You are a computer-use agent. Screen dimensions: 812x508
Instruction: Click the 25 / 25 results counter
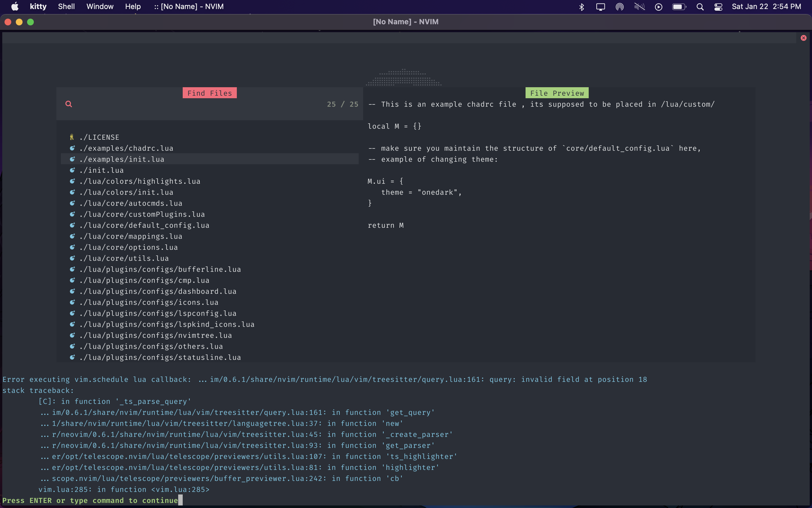click(343, 104)
